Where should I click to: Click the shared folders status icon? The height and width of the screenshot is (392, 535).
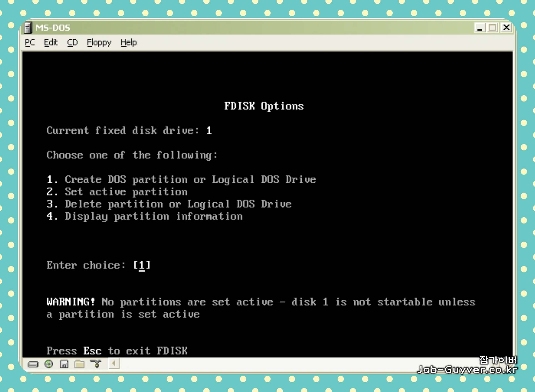click(79, 364)
